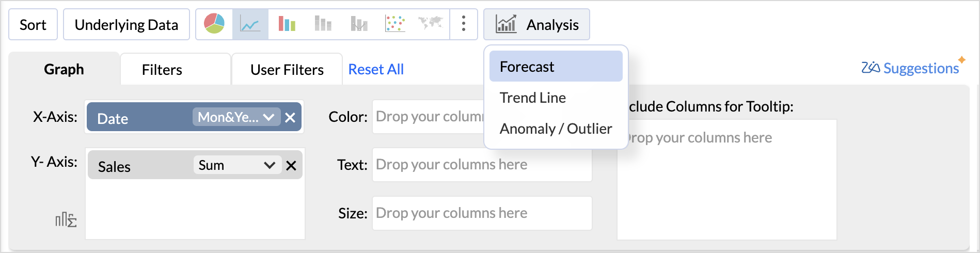Open the Sum aggregation dropdown for Sales
Viewport: 980px width, 253px height.
[x=238, y=165]
